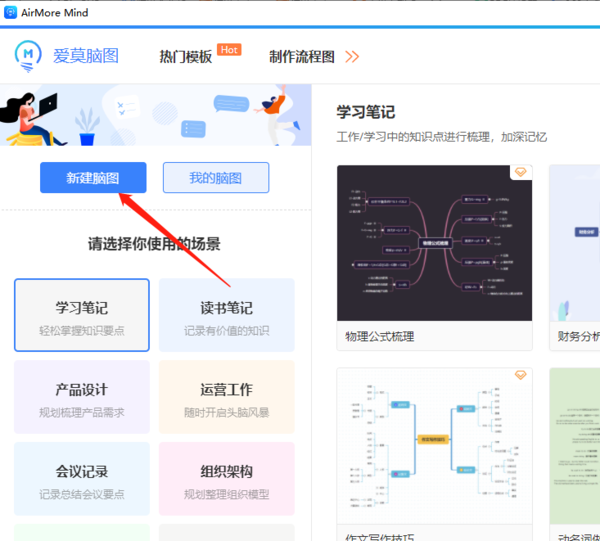Open 我的脑图 button
The image size is (600, 541).
tap(216, 178)
